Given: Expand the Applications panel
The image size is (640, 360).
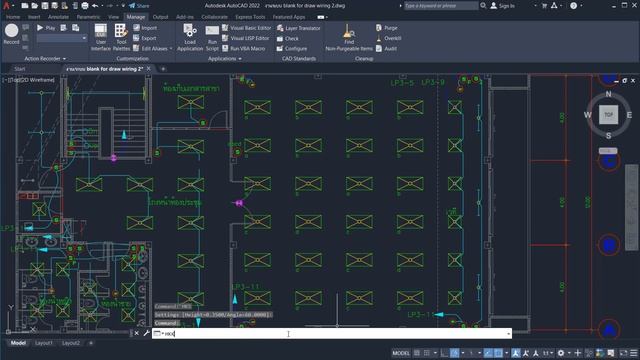Looking at the screenshot, I should click(x=224, y=59).
